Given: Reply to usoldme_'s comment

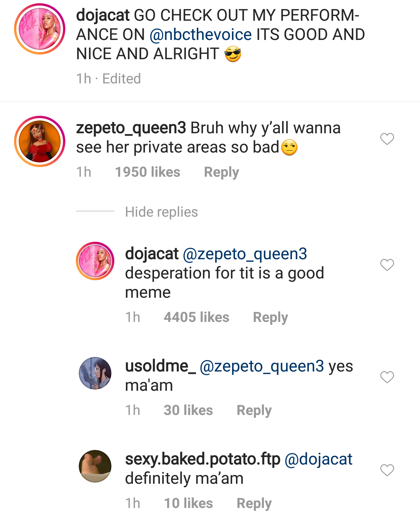Looking at the screenshot, I should [x=254, y=410].
